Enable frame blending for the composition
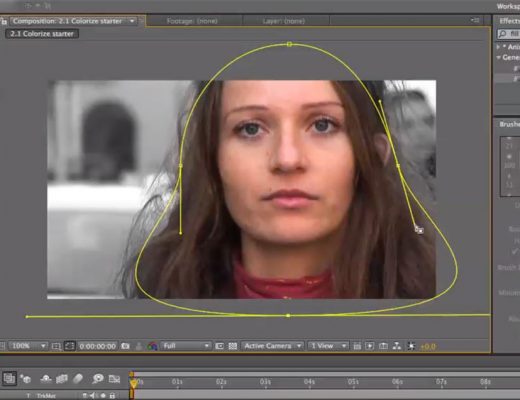The image size is (520, 400). pos(62,379)
